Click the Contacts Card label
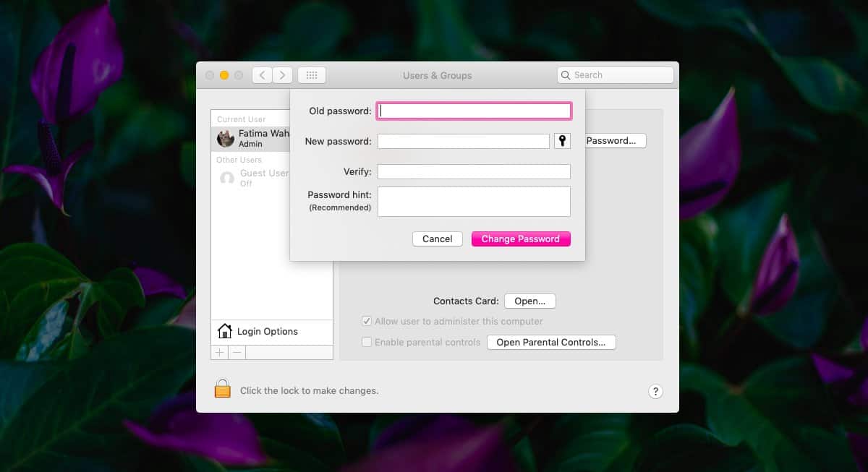The height and width of the screenshot is (472, 868). [466, 301]
